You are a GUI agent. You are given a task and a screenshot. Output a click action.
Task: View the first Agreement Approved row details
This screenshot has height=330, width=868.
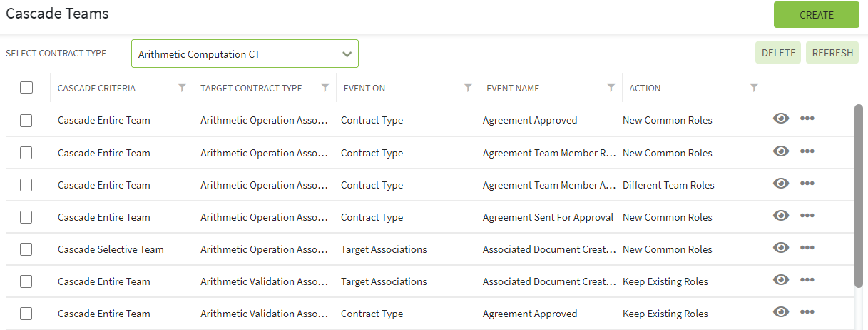(781, 119)
